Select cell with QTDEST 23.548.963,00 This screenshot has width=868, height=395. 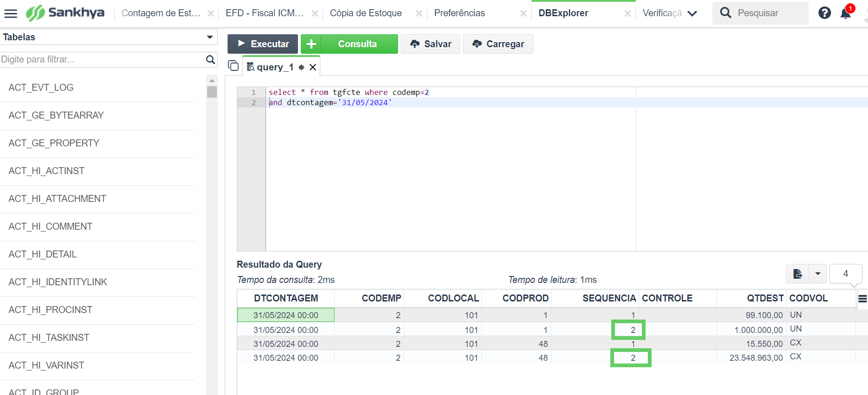751,357
